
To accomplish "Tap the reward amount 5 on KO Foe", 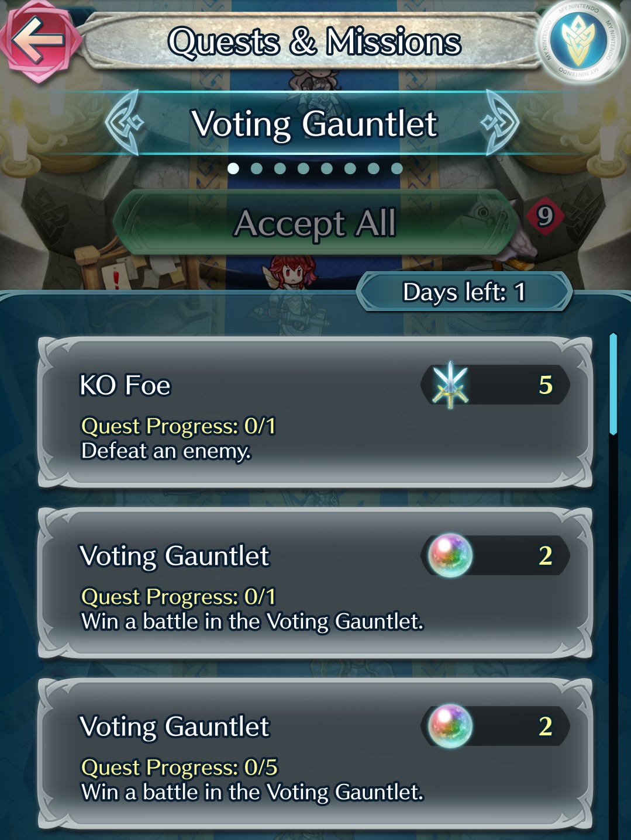I will tap(546, 385).
